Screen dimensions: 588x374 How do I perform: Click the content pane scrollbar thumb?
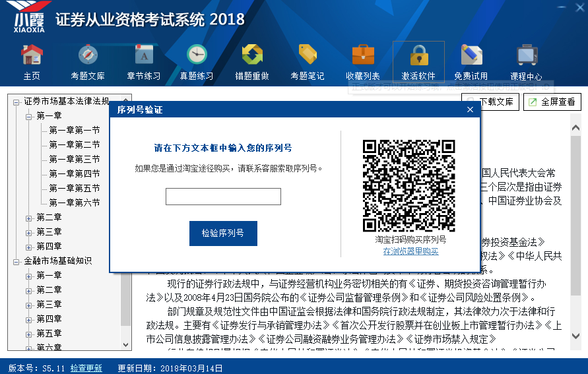click(575, 215)
